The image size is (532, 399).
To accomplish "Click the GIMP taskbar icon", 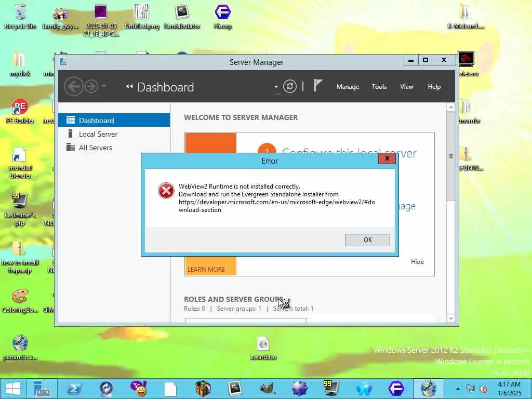I will tap(267, 389).
